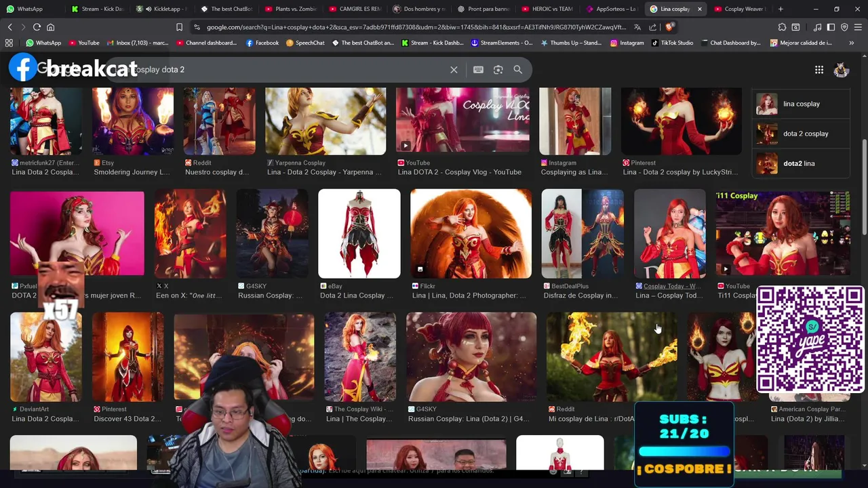Switch to the Stream - Kick Dashboard tab

pos(97,9)
